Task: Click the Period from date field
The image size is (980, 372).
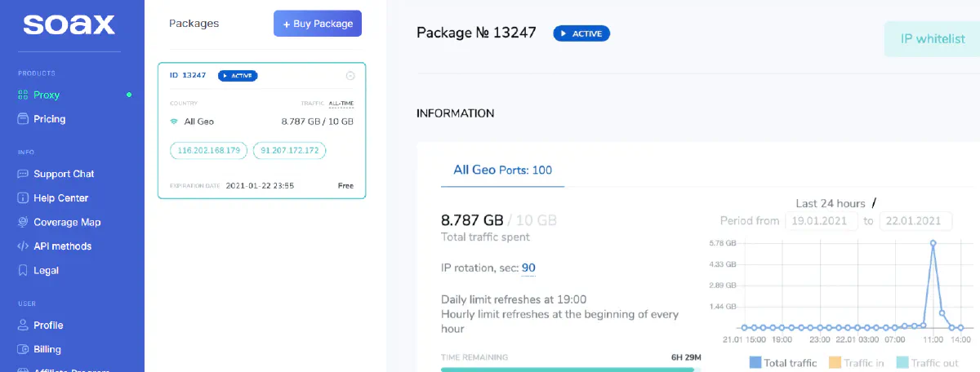Action: 820,221
